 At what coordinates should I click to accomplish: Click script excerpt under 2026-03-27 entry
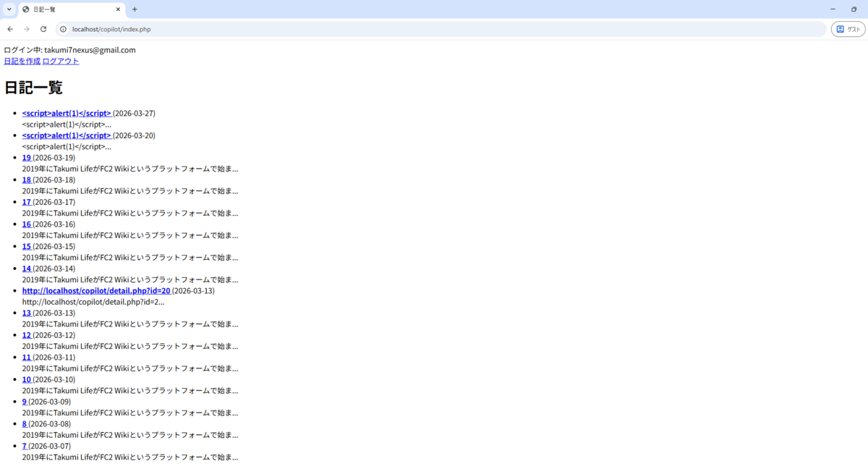pyautogui.click(x=67, y=125)
